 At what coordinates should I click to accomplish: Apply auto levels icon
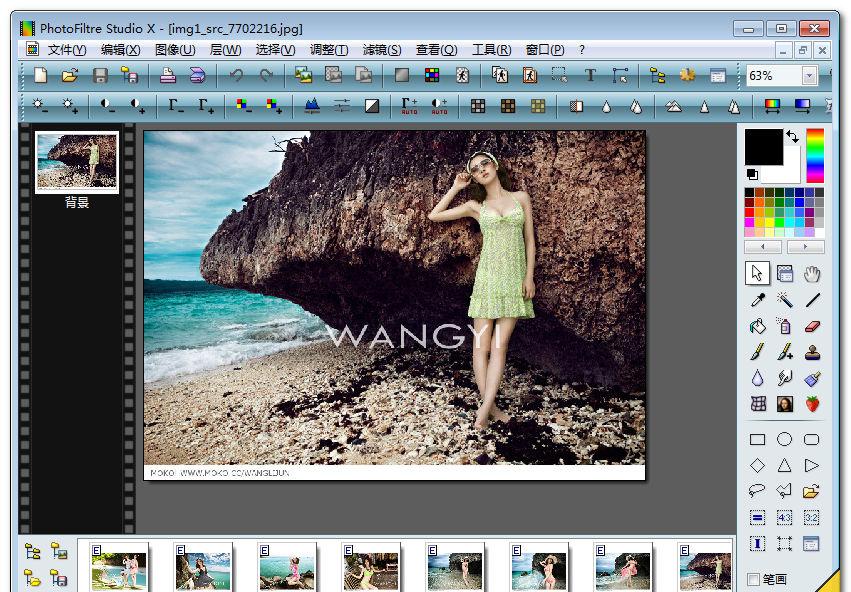(x=409, y=105)
